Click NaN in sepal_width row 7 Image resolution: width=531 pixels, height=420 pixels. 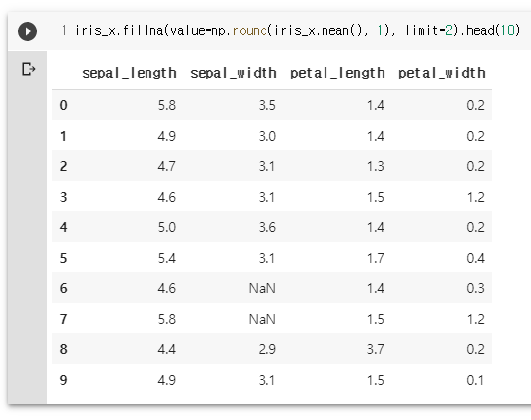tap(263, 319)
